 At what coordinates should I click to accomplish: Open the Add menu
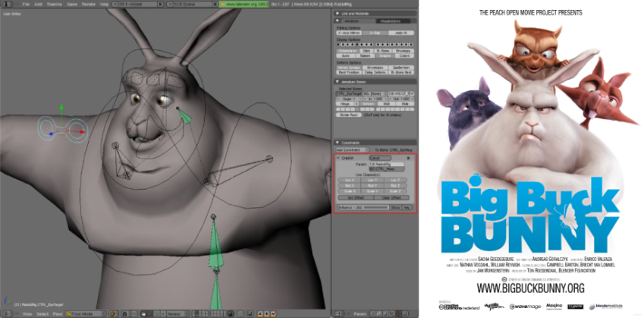38,4
